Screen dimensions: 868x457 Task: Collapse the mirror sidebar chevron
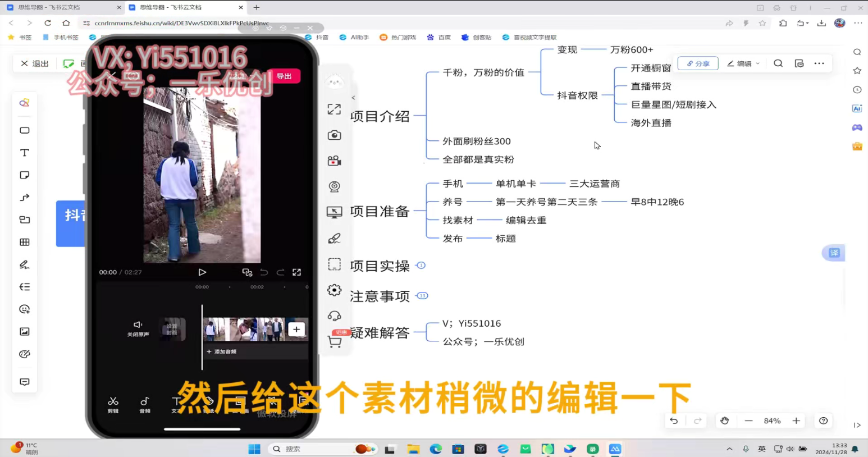pos(353,98)
